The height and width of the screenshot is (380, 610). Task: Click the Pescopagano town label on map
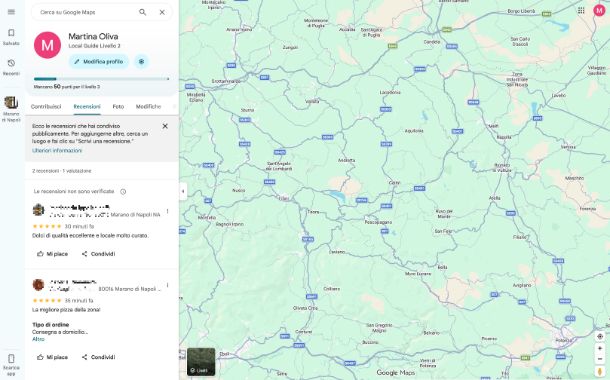pyautogui.click(x=378, y=222)
